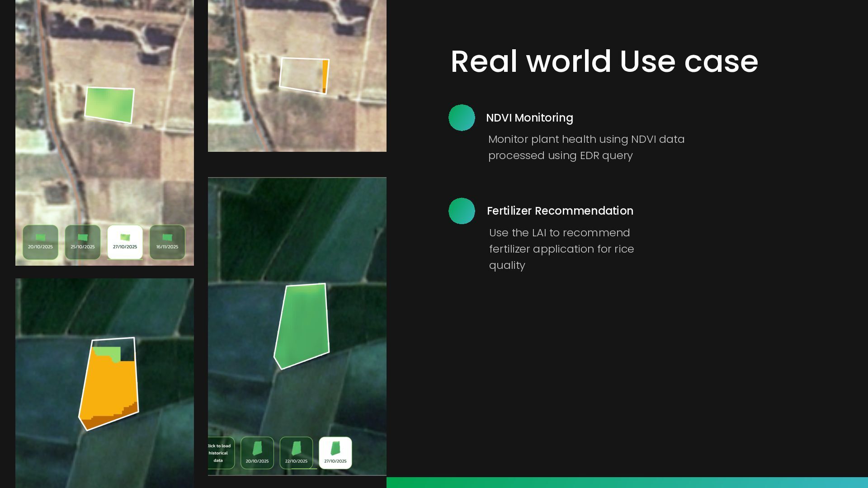Click the 'Real world Use case' title

click(604, 61)
